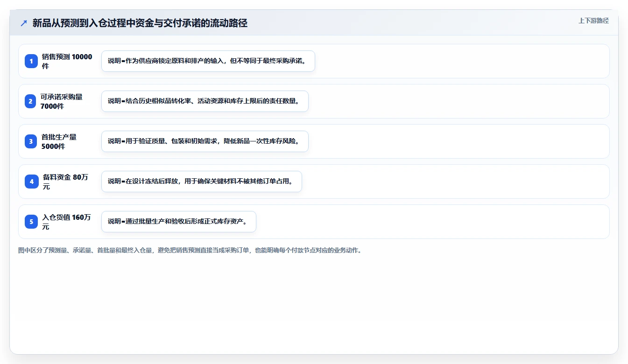Click the note about 验证质量、包装和初始需求

point(205,141)
